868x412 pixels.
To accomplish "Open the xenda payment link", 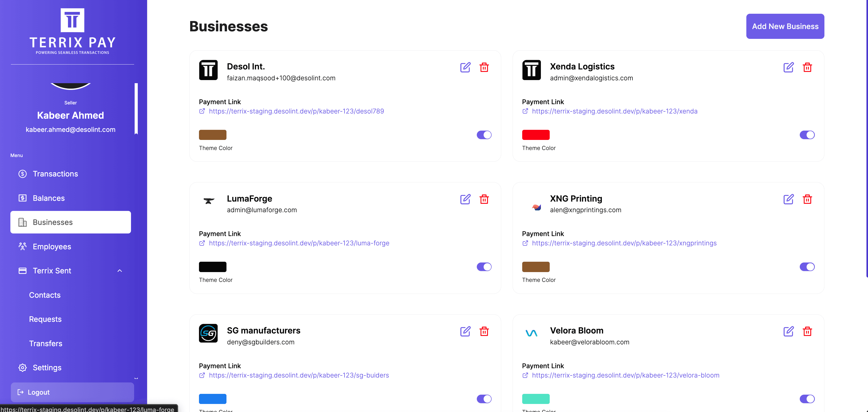I will coord(615,111).
